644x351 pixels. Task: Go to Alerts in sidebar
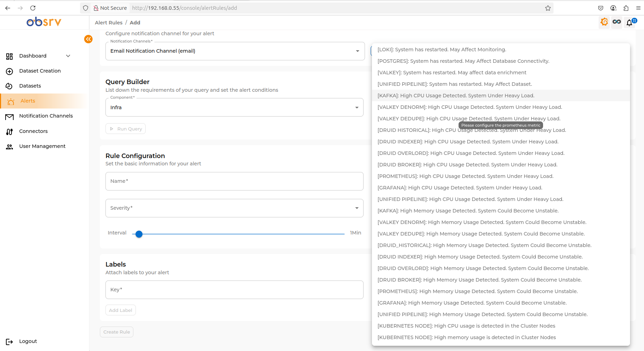[28, 101]
